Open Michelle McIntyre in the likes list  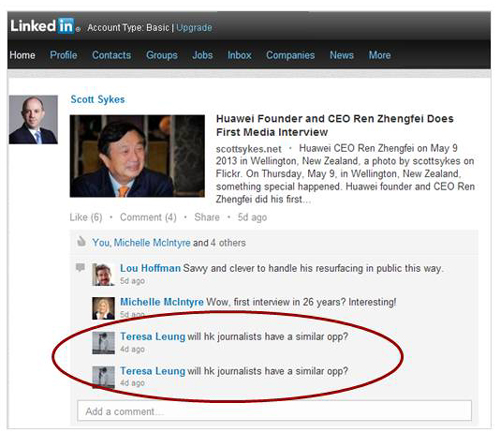point(152,243)
